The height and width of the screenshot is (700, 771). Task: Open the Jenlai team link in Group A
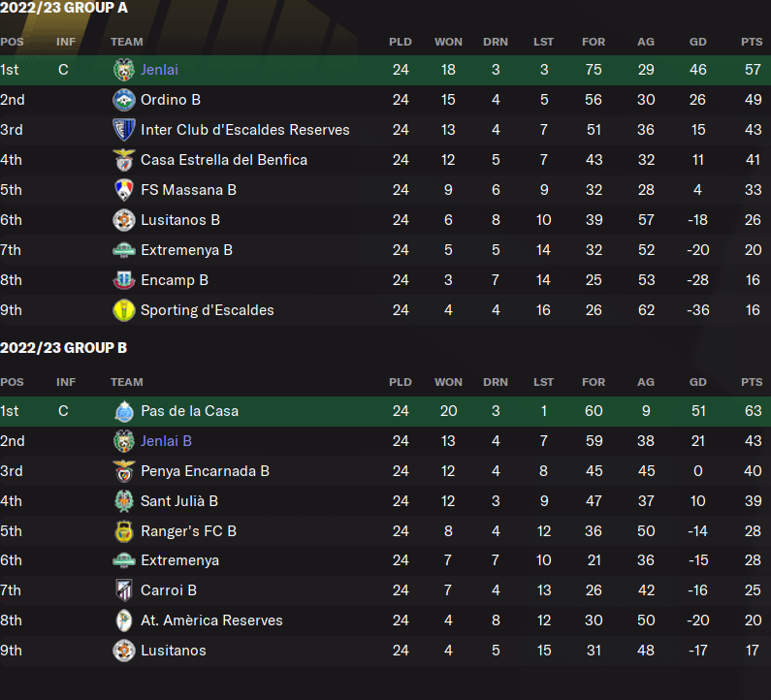159,70
